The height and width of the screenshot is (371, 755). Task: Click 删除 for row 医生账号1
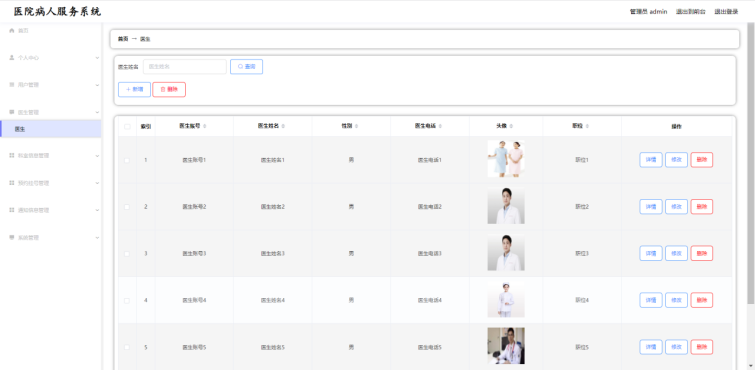point(702,160)
